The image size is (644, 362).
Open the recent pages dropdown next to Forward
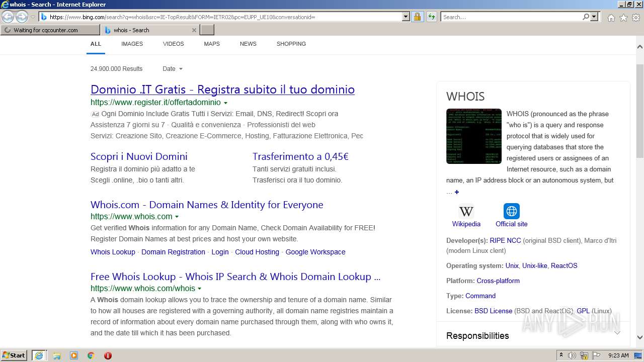click(x=33, y=17)
